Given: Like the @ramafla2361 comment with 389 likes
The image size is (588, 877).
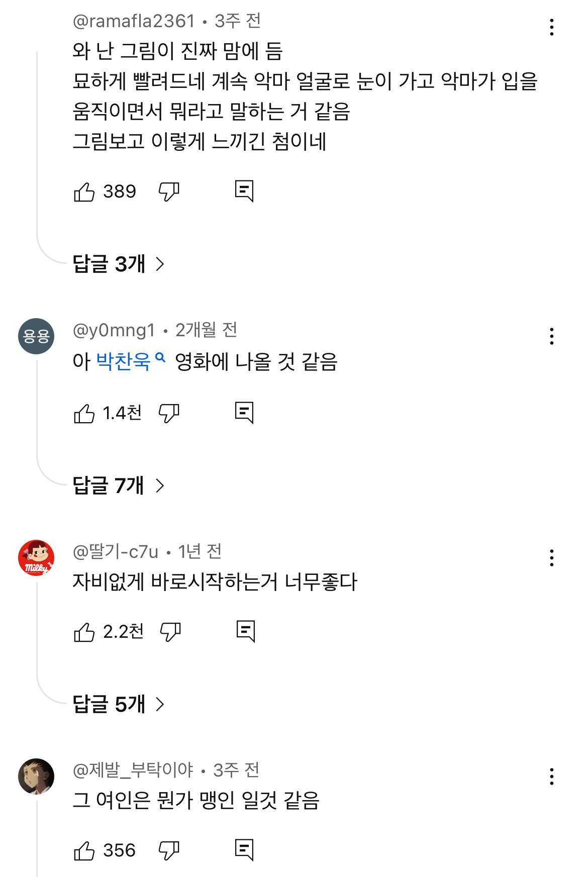Looking at the screenshot, I should coord(84,191).
